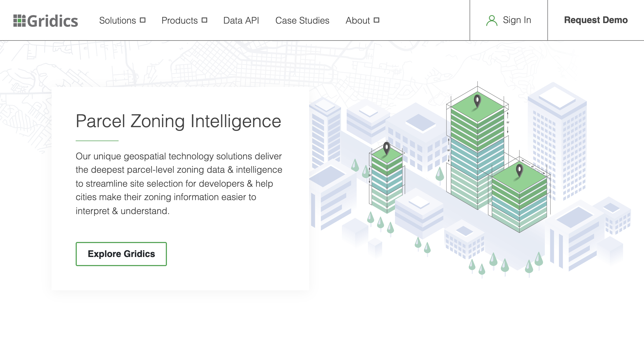Click the Gridics logo

coord(46,21)
